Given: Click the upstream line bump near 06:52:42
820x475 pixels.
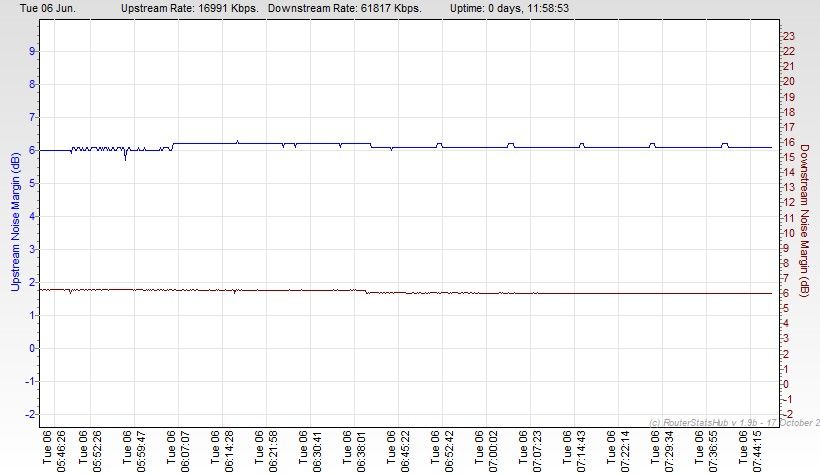Looking at the screenshot, I should [439, 145].
